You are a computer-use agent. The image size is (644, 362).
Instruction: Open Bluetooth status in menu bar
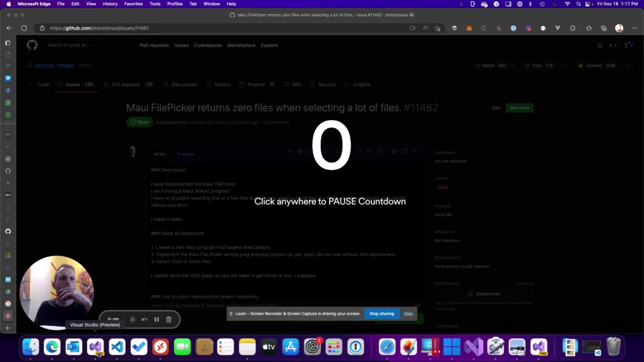tap(530, 4)
